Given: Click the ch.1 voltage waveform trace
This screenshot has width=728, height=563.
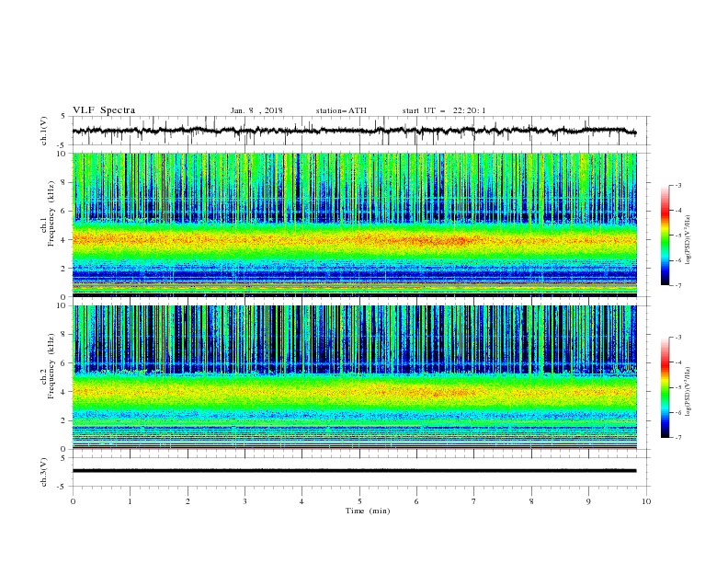Looking at the screenshot, I should pos(354,131).
